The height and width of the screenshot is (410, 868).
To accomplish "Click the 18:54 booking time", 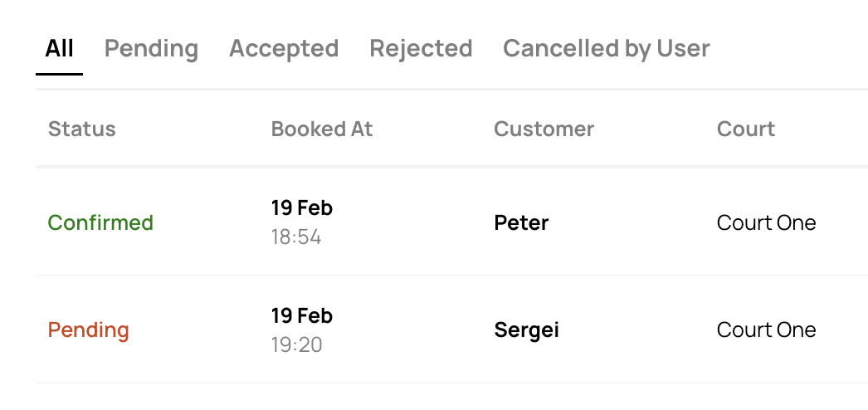I will click(295, 238).
